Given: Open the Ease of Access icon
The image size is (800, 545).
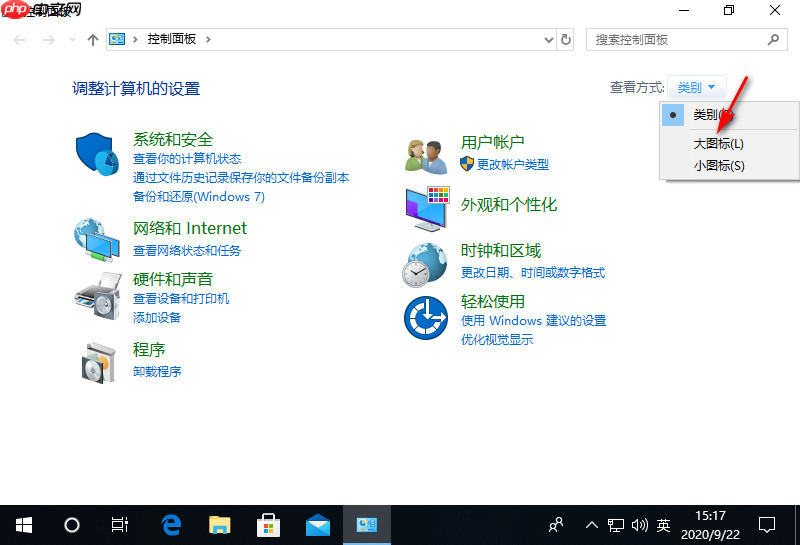Looking at the screenshot, I should pyautogui.click(x=426, y=318).
